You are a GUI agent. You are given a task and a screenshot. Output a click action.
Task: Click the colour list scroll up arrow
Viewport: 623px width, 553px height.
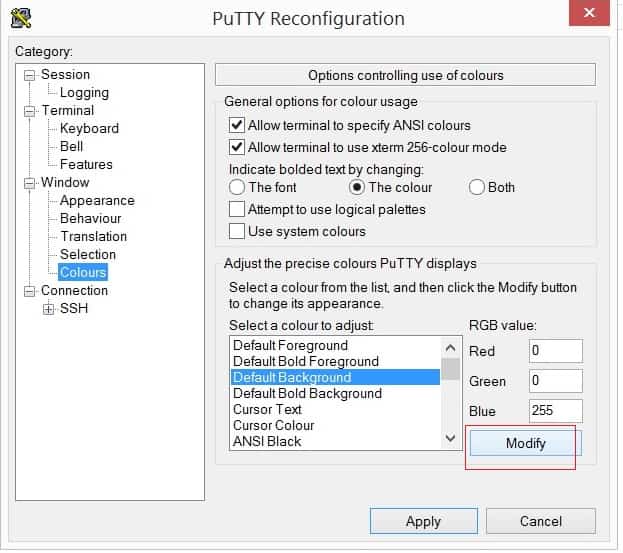click(450, 348)
